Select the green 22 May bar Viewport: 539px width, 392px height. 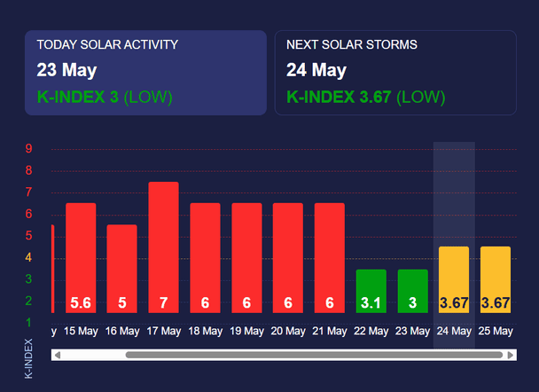(371, 291)
